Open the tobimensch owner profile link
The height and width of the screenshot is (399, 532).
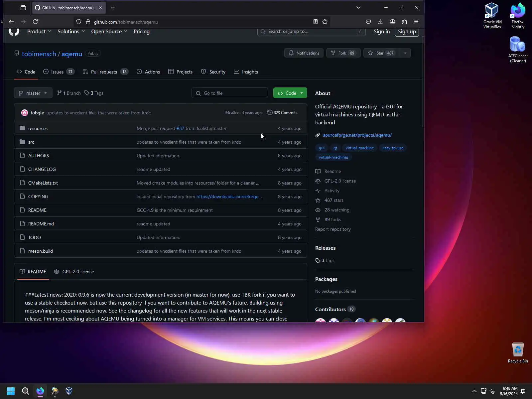pos(39,54)
